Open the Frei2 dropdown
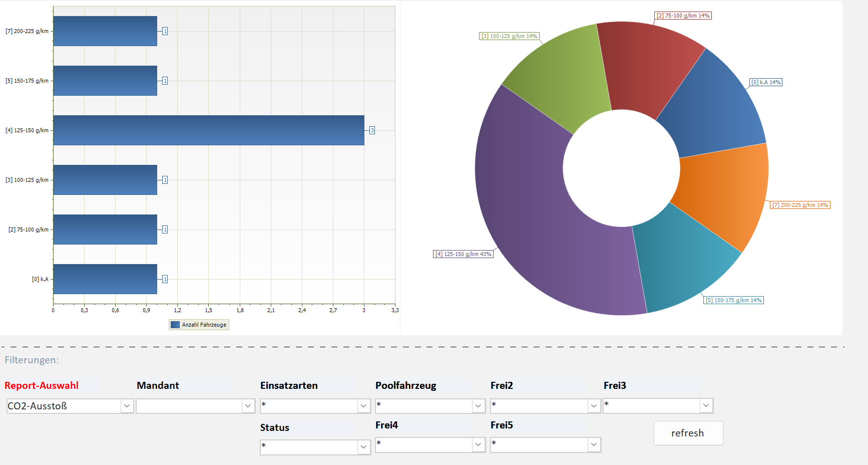The height and width of the screenshot is (465, 868). (546, 406)
